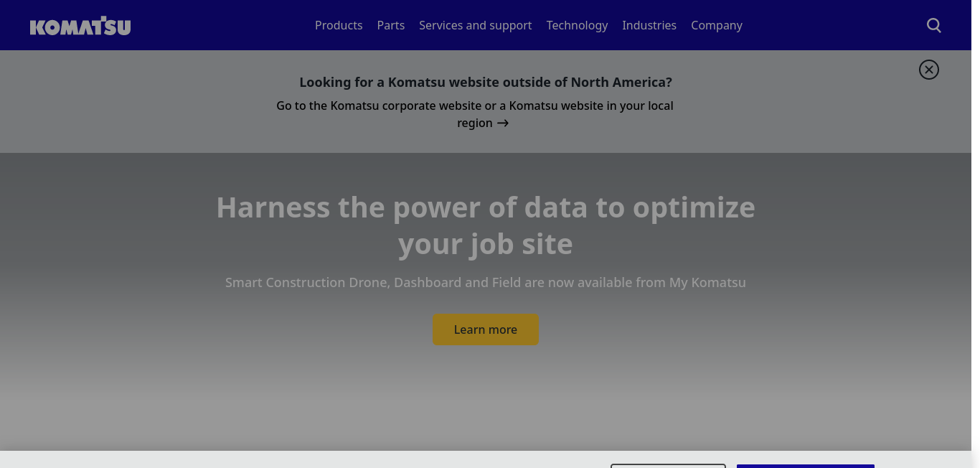This screenshot has width=980, height=468.
Task: Click the 'Harness the power of data' headline
Action: point(486,225)
